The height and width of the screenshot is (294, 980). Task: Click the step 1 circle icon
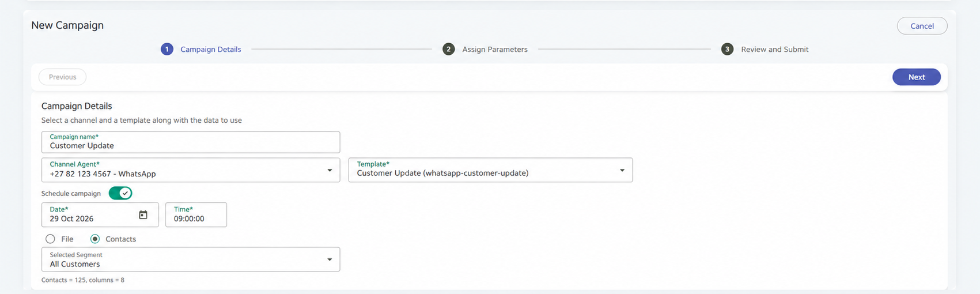167,50
